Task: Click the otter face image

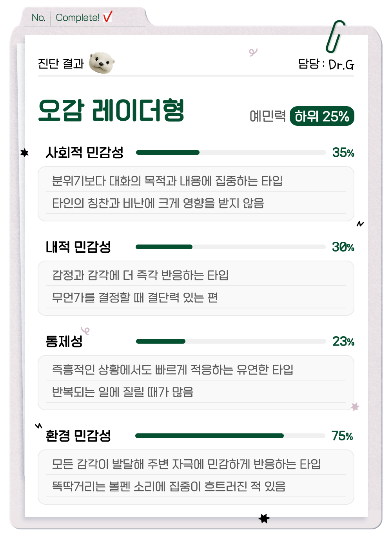Action: tap(102, 63)
